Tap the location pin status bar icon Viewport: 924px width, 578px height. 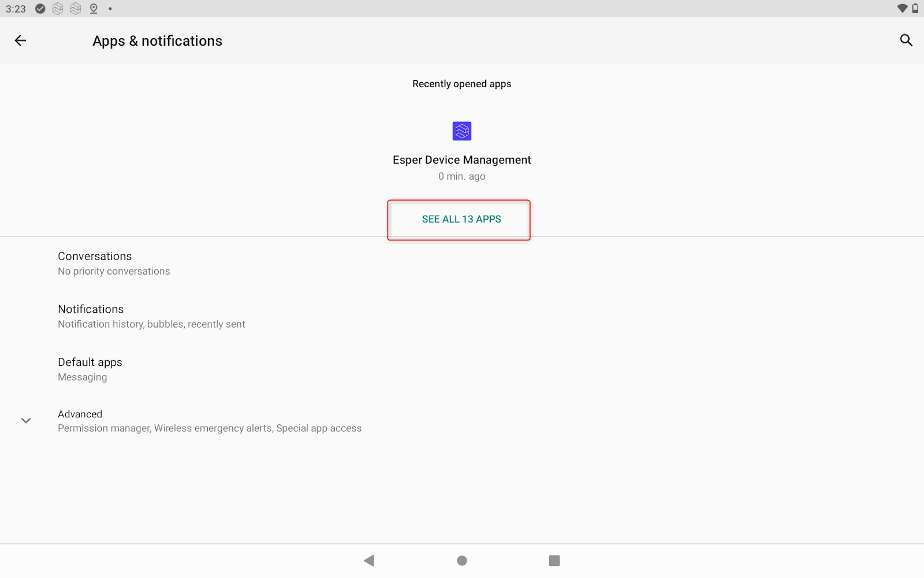(x=94, y=9)
